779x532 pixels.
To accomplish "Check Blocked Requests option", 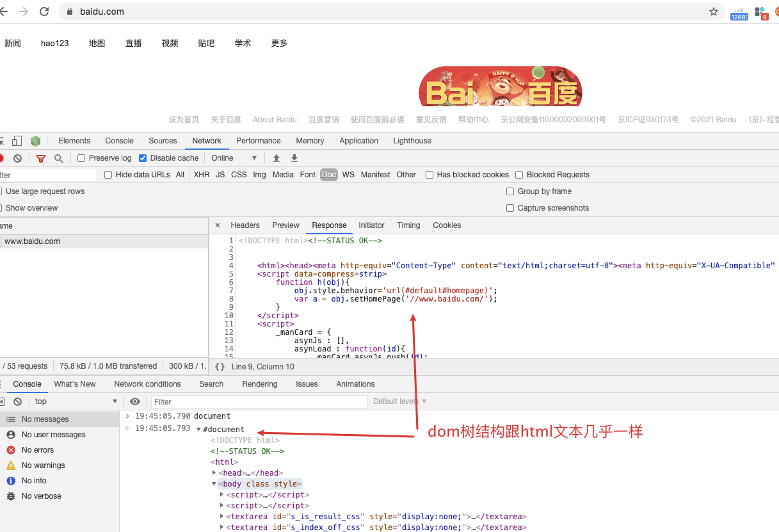I will pos(519,175).
